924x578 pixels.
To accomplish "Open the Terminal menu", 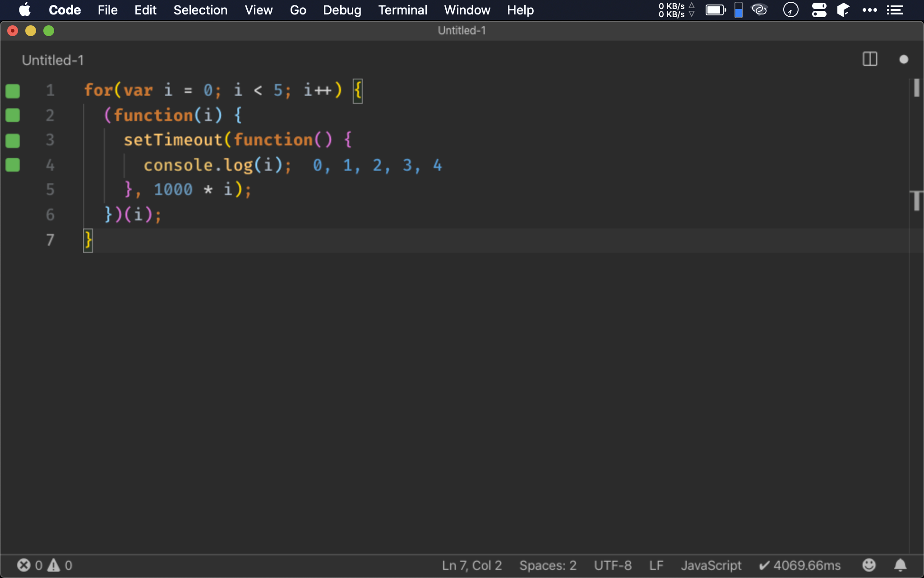I will click(402, 10).
